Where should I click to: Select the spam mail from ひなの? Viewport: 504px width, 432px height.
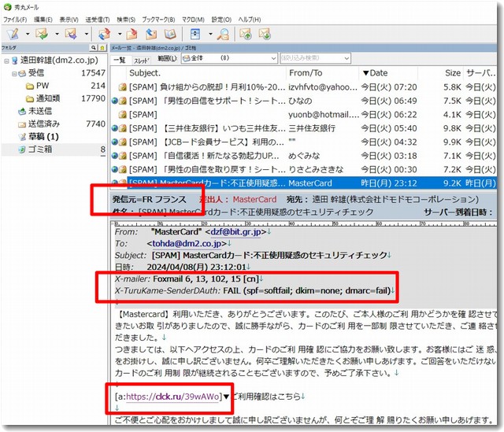click(x=303, y=101)
